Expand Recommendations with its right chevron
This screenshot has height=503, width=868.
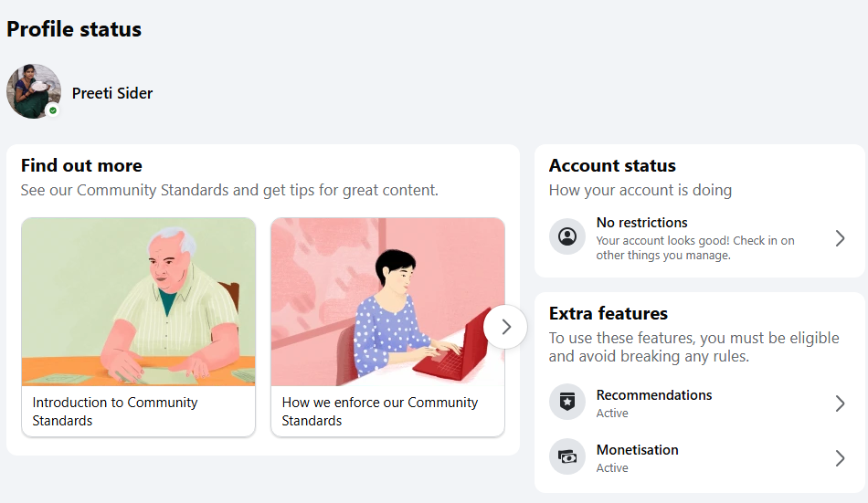(x=840, y=403)
